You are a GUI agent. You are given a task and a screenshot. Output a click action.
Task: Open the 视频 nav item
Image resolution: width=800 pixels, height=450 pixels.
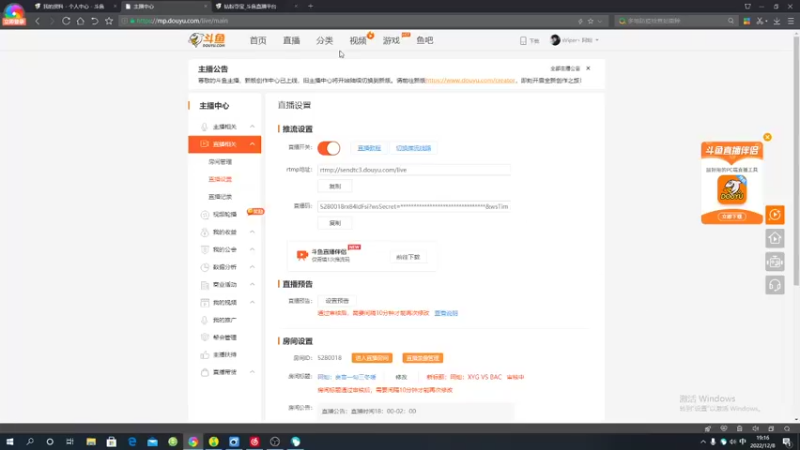pyautogui.click(x=358, y=40)
